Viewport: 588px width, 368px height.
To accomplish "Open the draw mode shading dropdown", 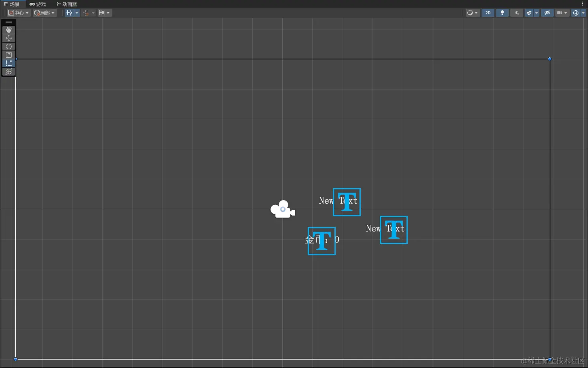I will 472,13.
